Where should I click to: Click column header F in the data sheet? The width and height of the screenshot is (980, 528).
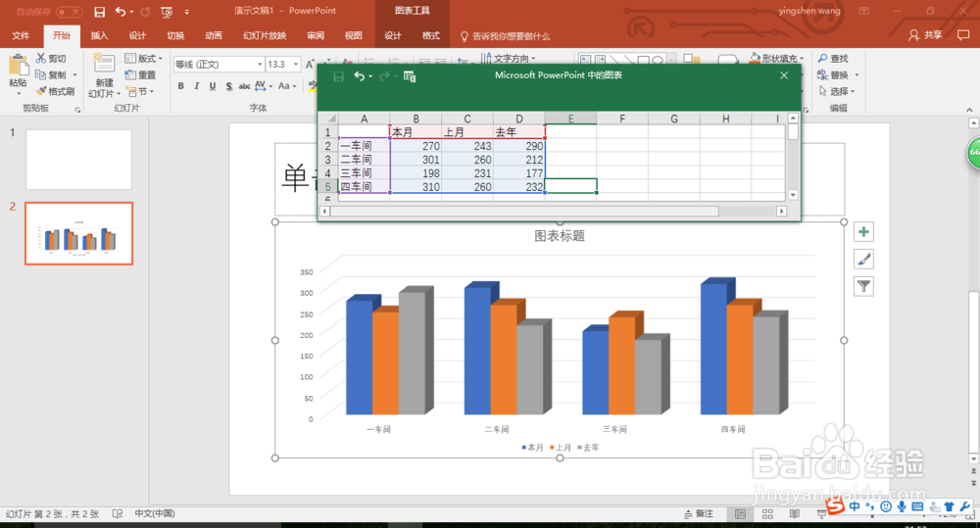pyautogui.click(x=622, y=119)
